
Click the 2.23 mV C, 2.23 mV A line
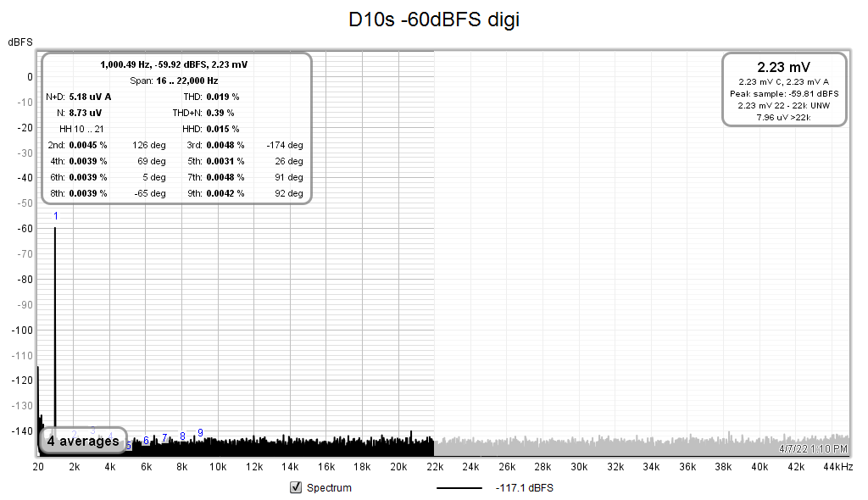coord(784,82)
